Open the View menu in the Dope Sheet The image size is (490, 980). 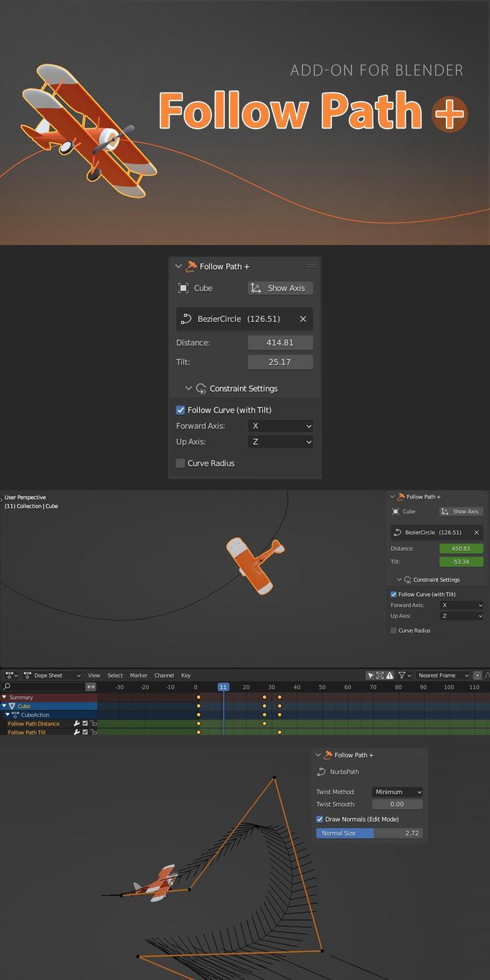(x=94, y=675)
